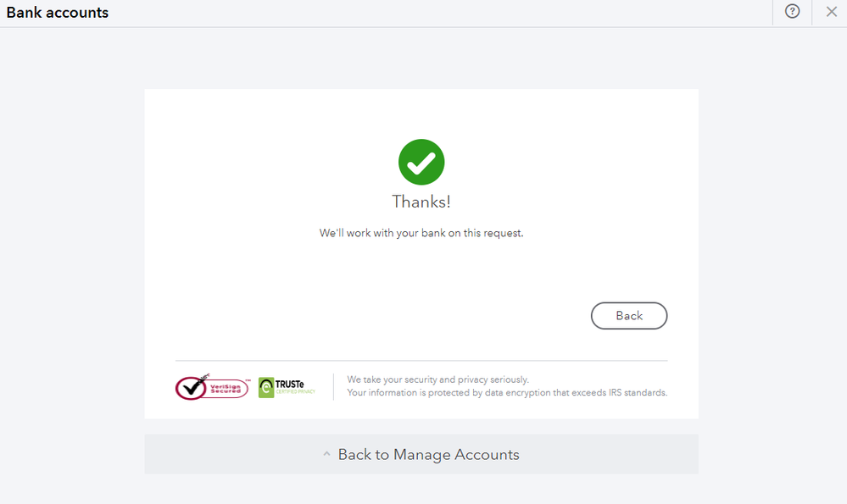847x504 pixels.
Task: Click the Thanks! heading
Action: click(x=421, y=202)
